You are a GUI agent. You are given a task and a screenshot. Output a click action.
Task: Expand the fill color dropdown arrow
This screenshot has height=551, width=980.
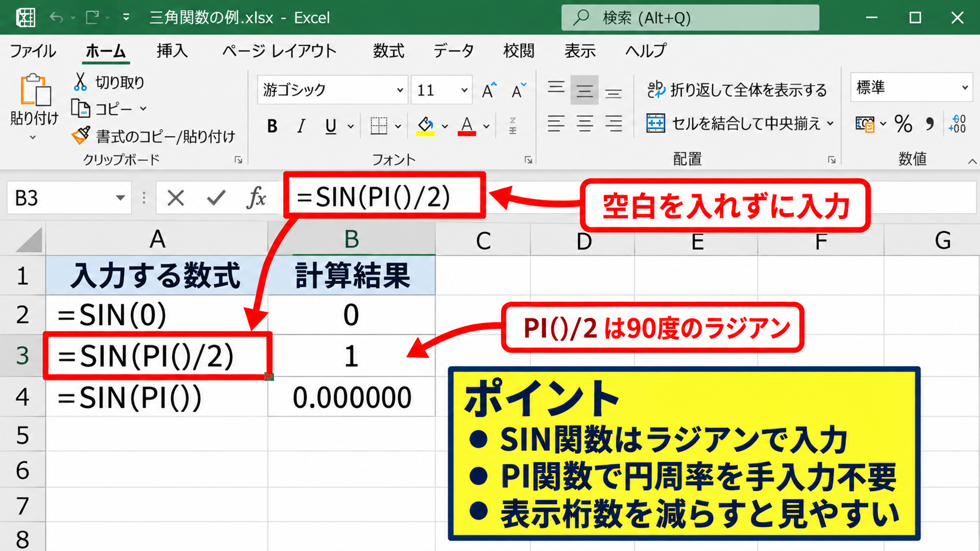[445, 126]
